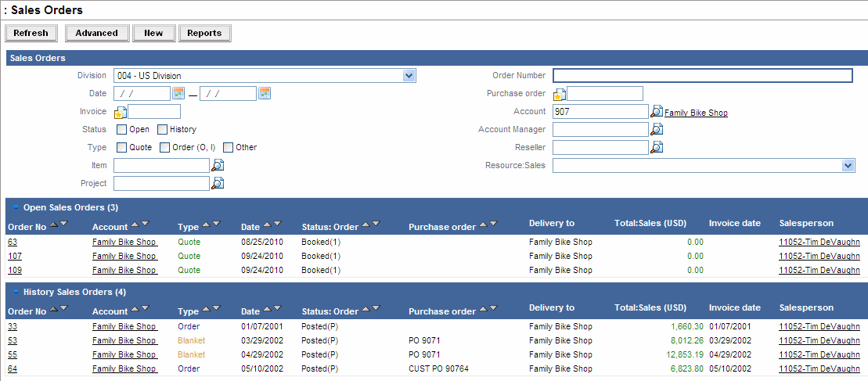This screenshot has height=381, width=868.
Task: Open the start date calendar picker
Action: click(x=178, y=94)
